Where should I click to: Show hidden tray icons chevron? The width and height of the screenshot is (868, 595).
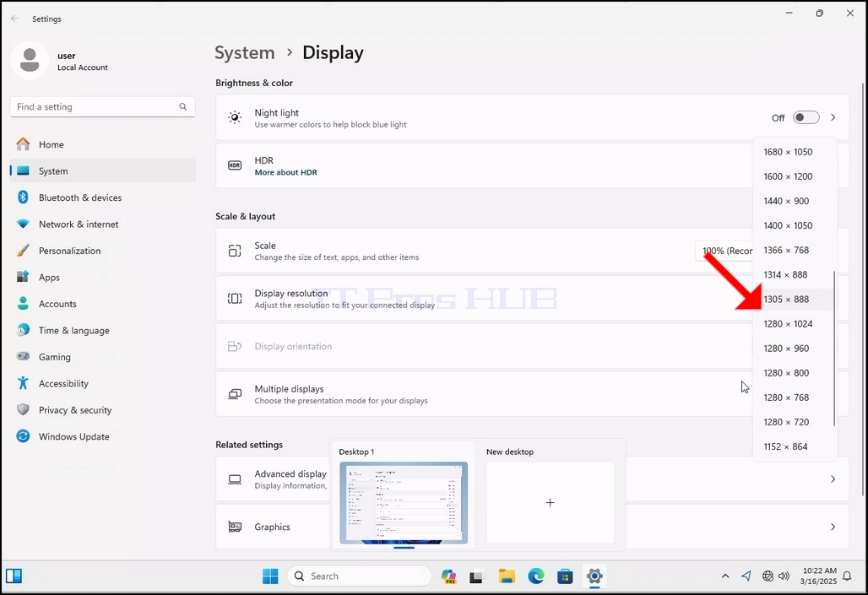725,576
